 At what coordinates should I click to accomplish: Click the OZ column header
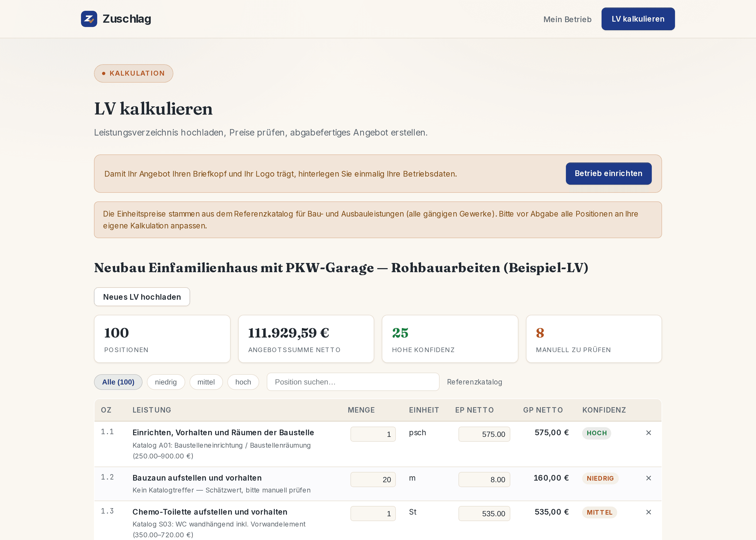[x=106, y=410]
